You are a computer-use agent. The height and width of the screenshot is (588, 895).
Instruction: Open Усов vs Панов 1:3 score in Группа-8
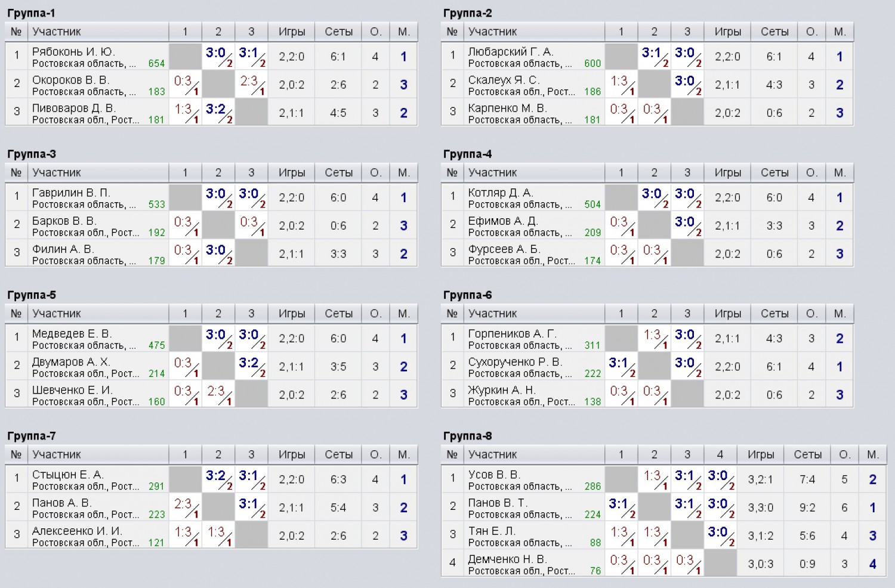click(655, 478)
